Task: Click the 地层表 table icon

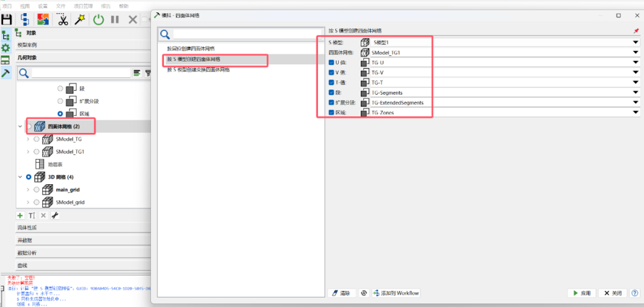Action: click(x=41, y=164)
